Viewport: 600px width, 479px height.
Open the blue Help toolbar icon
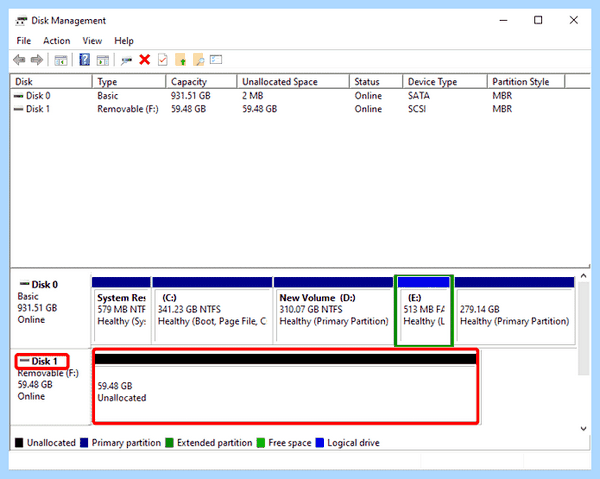pyautogui.click(x=84, y=60)
